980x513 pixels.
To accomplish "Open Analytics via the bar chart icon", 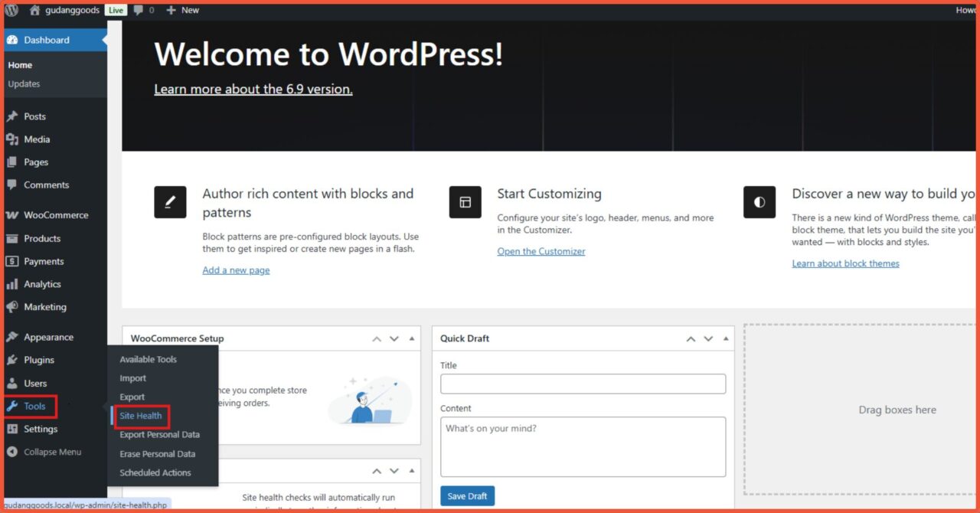I will [11, 284].
